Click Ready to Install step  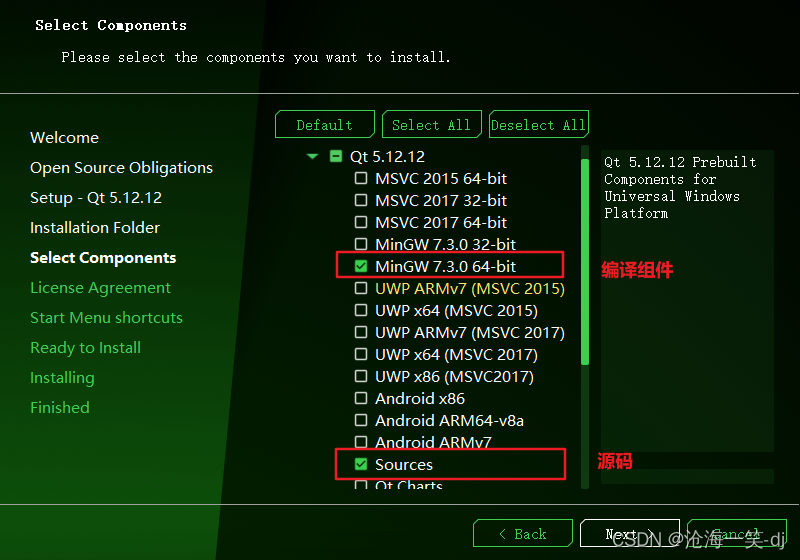pyautogui.click(x=85, y=348)
